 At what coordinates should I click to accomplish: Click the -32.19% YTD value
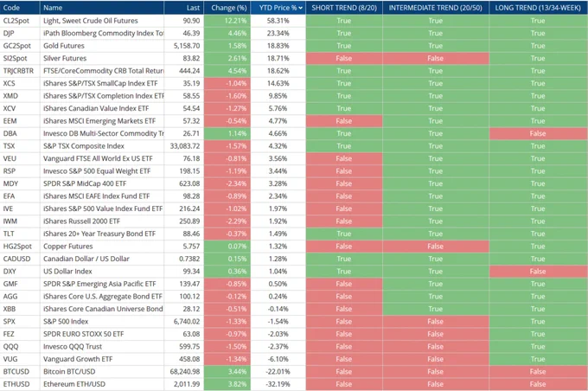pos(278,384)
